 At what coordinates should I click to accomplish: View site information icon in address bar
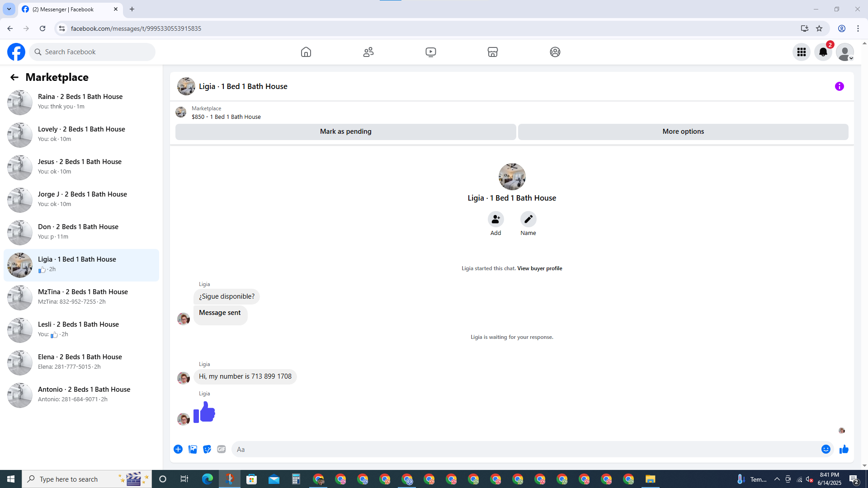62,28
